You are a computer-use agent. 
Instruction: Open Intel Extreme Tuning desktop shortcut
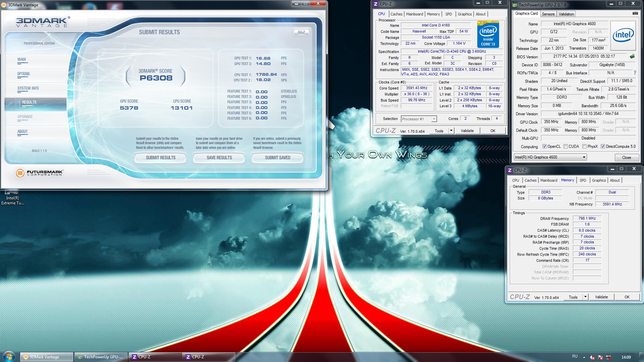click(x=12, y=197)
